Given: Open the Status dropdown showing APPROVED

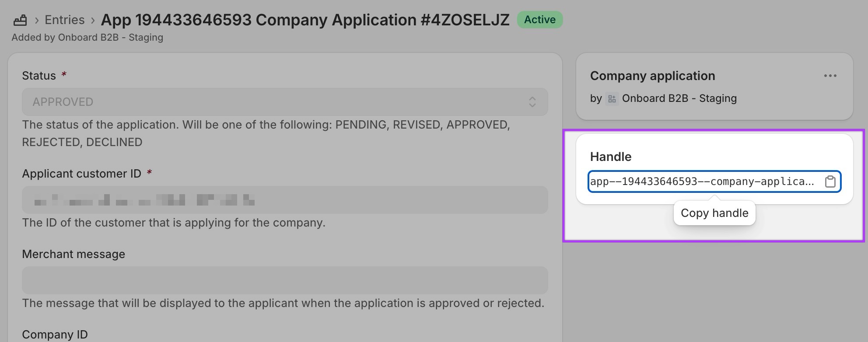Looking at the screenshot, I should tap(285, 102).
